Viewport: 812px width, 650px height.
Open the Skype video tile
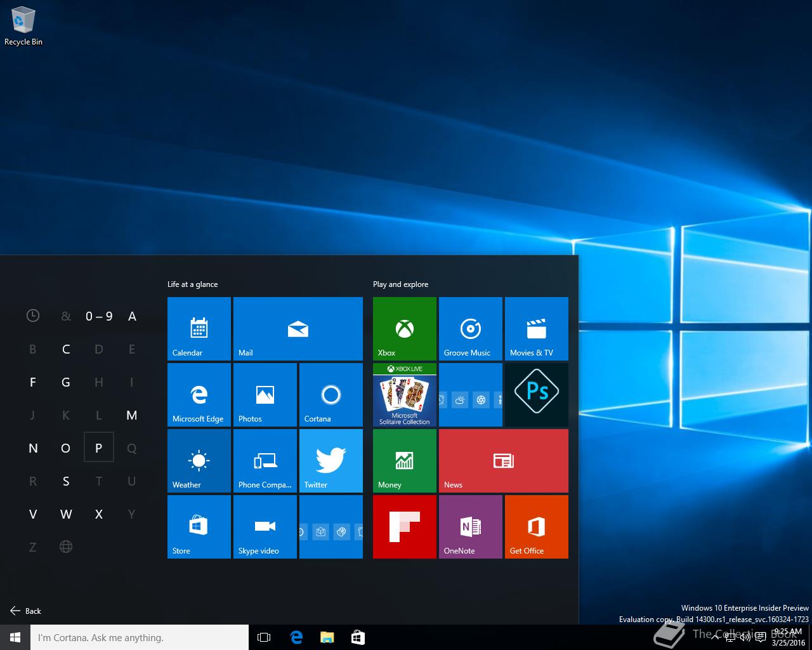pos(265,527)
